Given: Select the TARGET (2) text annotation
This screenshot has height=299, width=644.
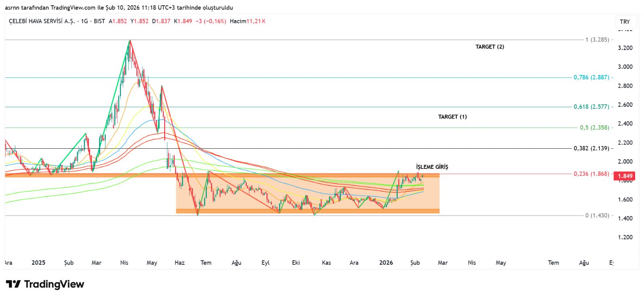Looking at the screenshot, I should tap(489, 47).
